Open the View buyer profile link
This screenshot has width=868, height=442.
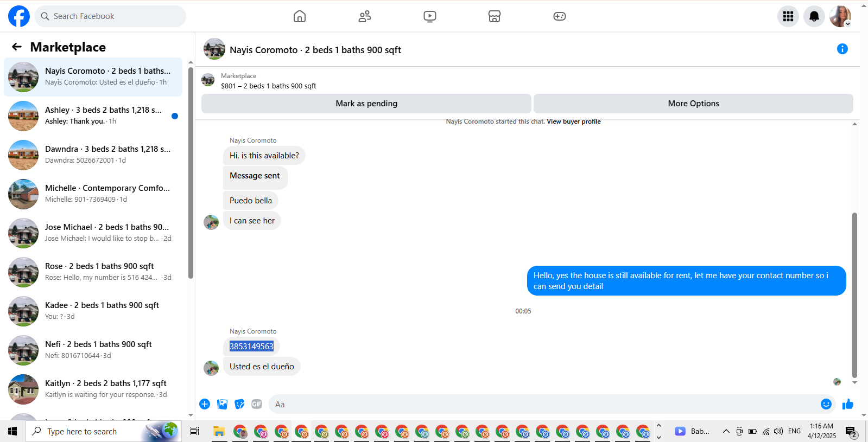coord(574,121)
